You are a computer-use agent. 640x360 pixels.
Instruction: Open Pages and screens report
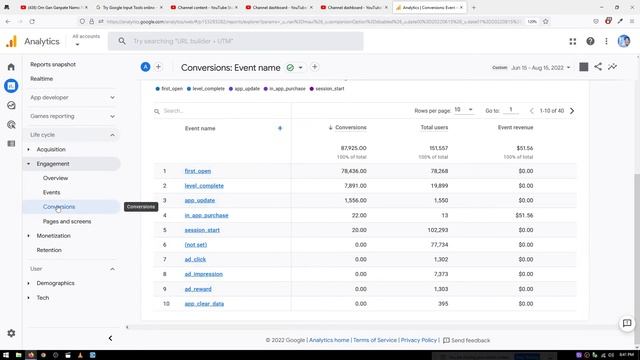[67, 221]
